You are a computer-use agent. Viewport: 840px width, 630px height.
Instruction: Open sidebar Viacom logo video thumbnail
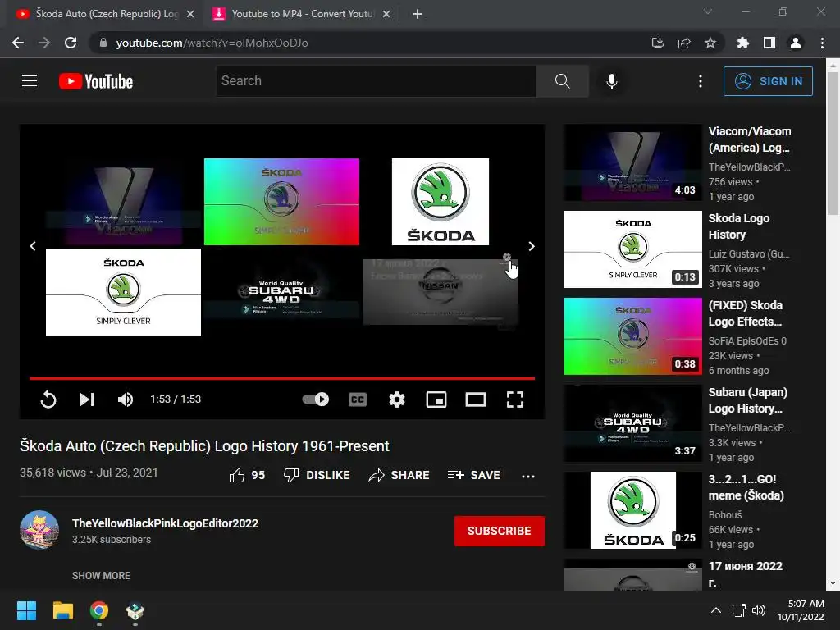[x=632, y=162]
